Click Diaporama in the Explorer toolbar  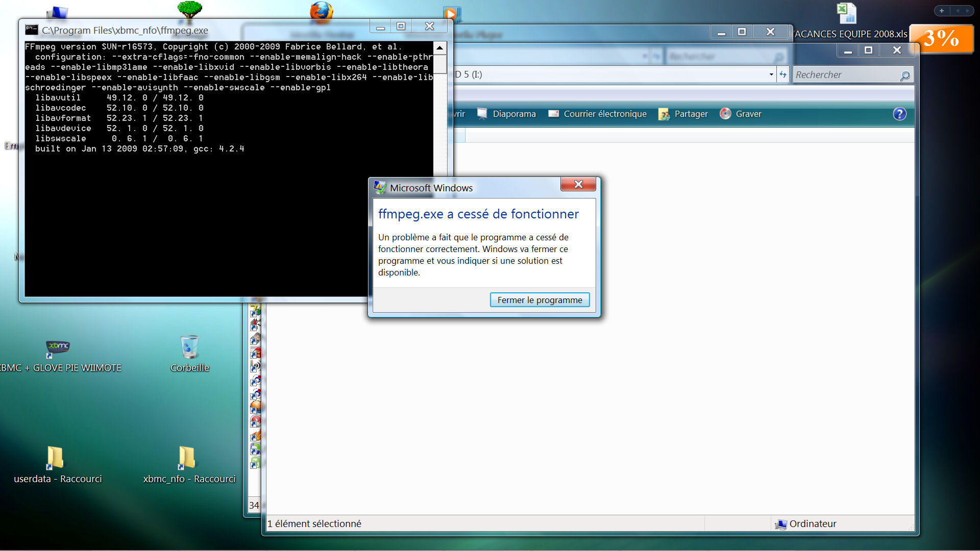(x=506, y=114)
